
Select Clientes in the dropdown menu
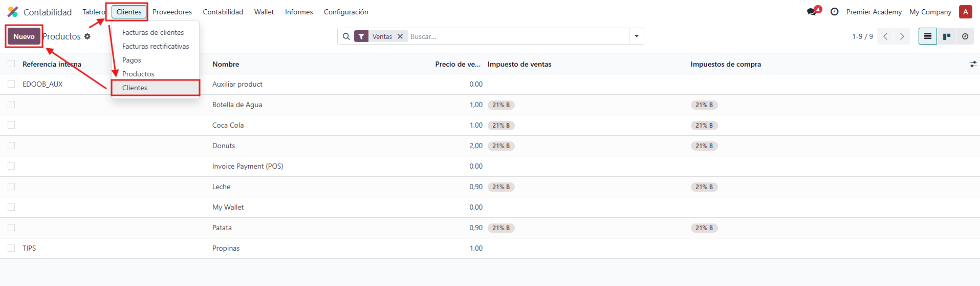pos(135,88)
